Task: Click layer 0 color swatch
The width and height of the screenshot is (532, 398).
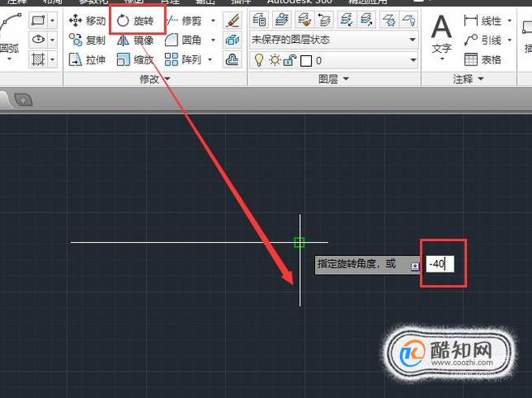Action: pos(306,61)
